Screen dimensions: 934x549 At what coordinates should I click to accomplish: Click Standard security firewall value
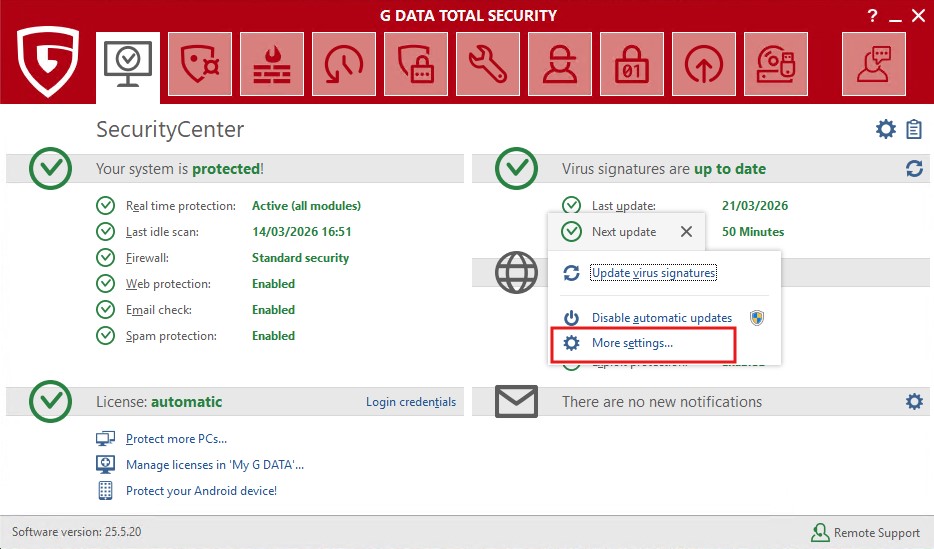[300, 258]
